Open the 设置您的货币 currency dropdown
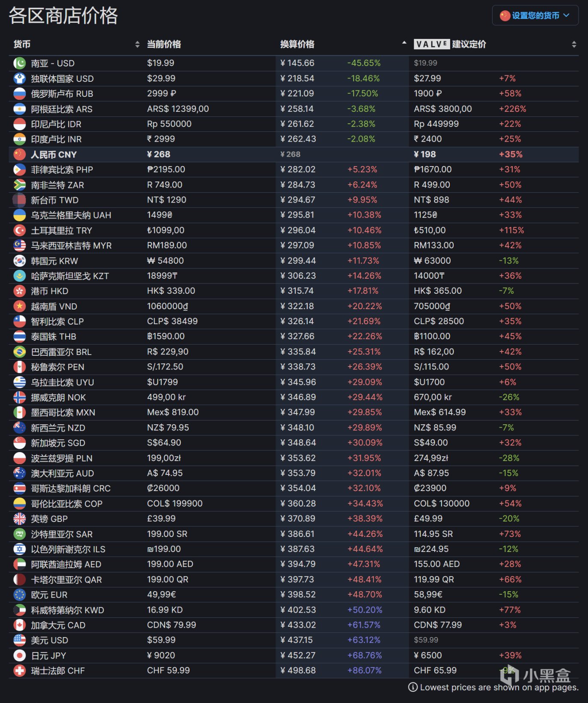Image resolution: width=588 pixels, height=703 pixels. click(535, 15)
